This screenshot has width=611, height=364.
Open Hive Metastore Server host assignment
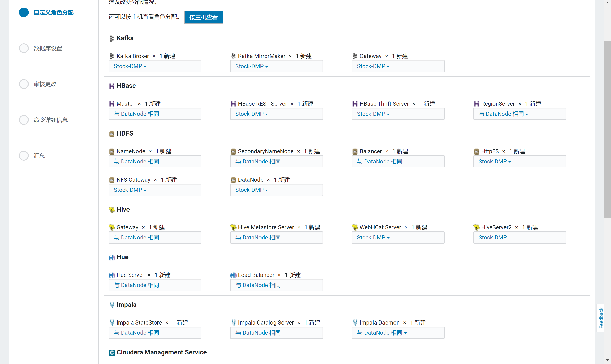coord(276,237)
